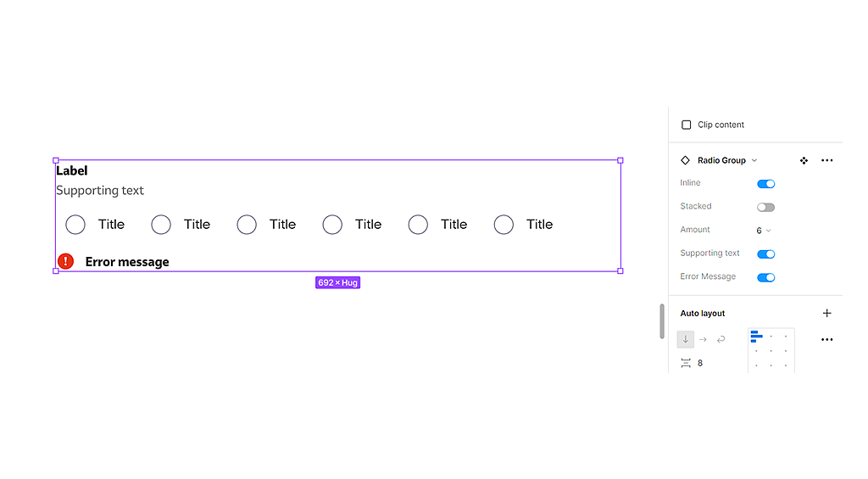The image size is (868, 479).
Task: Expand the Radio Group component dropdown
Action: point(754,160)
